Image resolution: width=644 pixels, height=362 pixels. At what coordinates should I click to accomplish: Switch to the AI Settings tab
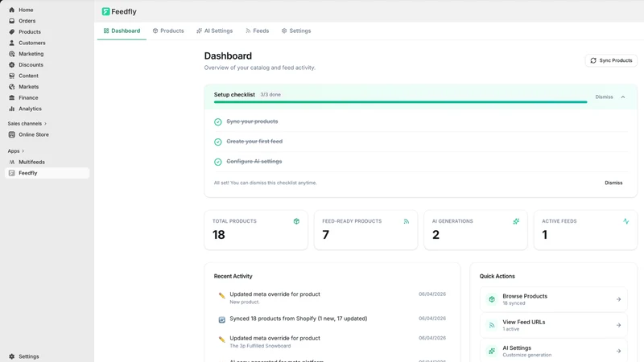tap(214, 31)
